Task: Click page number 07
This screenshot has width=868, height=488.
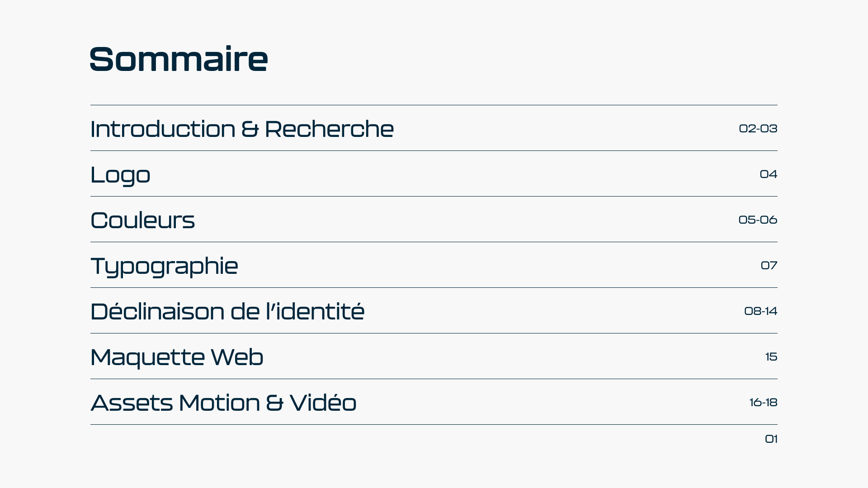Action: click(769, 266)
